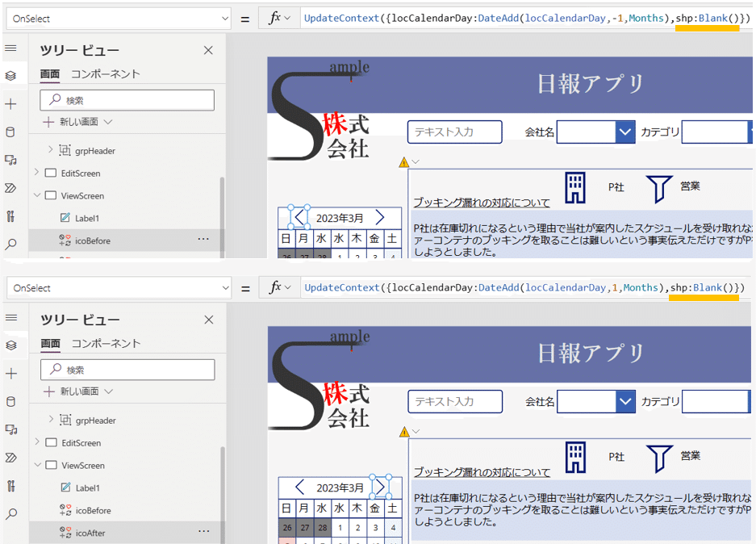
Task: Click the テキスト入力 field in lower app preview
Action: [x=455, y=401]
